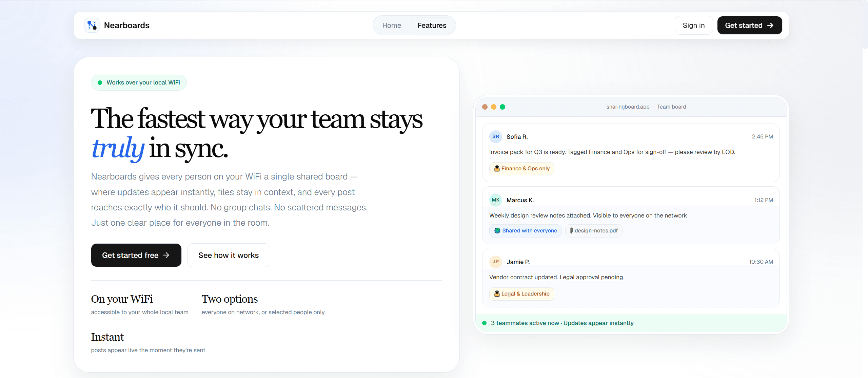
Task: Click the yellow window dot in the Team board window
Action: 494,107
